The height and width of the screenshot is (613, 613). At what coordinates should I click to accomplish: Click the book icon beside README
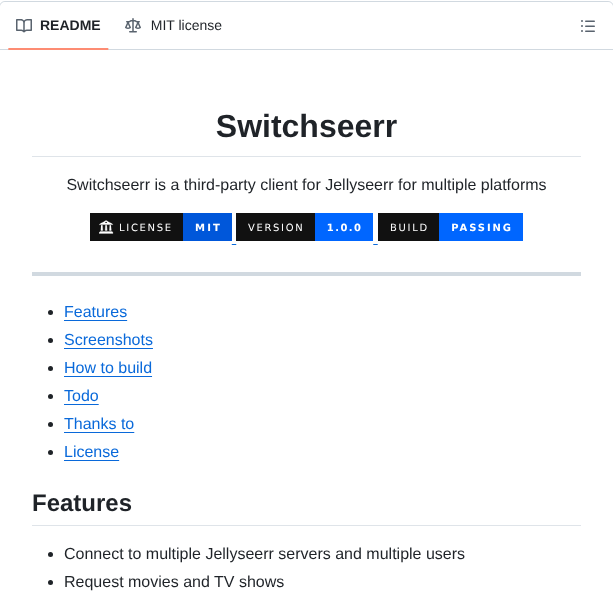point(24,26)
